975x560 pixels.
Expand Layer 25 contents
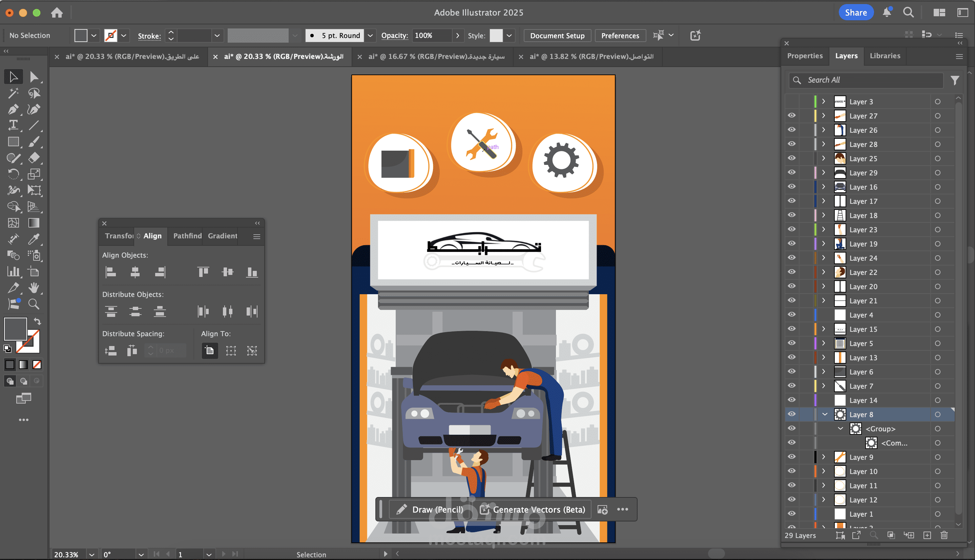point(824,158)
